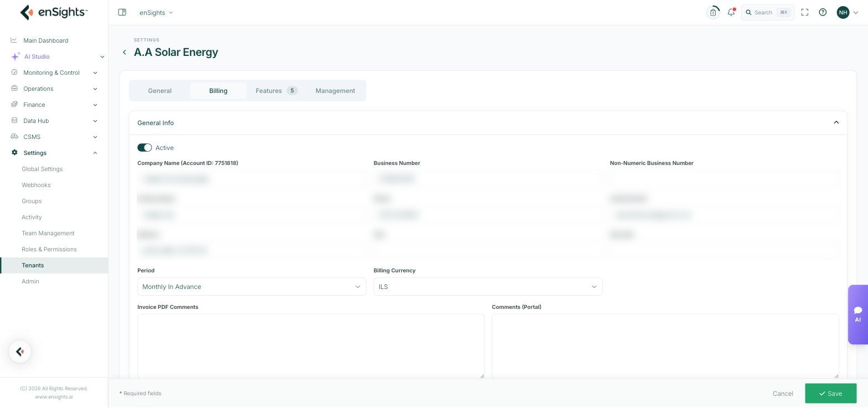Open the Billing Currency dropdown
The height and width of the screenshot is (408, 868).
click(488, 287)
